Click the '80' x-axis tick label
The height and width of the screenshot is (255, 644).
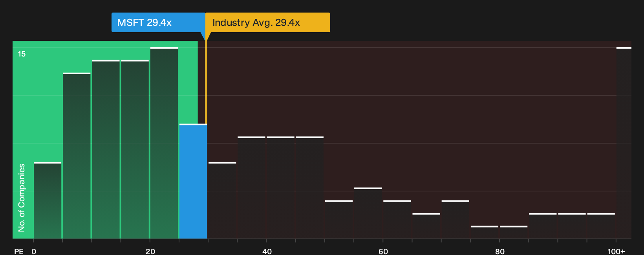tap(500, 251)
